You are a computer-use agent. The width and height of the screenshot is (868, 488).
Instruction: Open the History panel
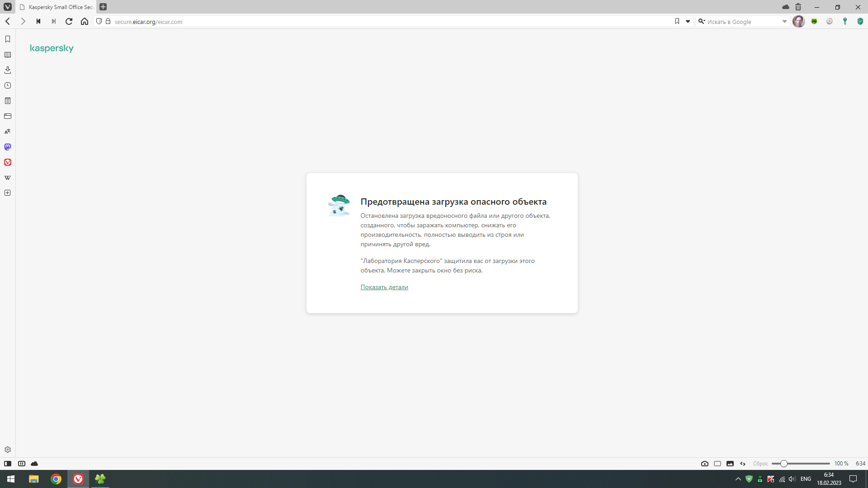pyautogui.click(x=8, y=85)
